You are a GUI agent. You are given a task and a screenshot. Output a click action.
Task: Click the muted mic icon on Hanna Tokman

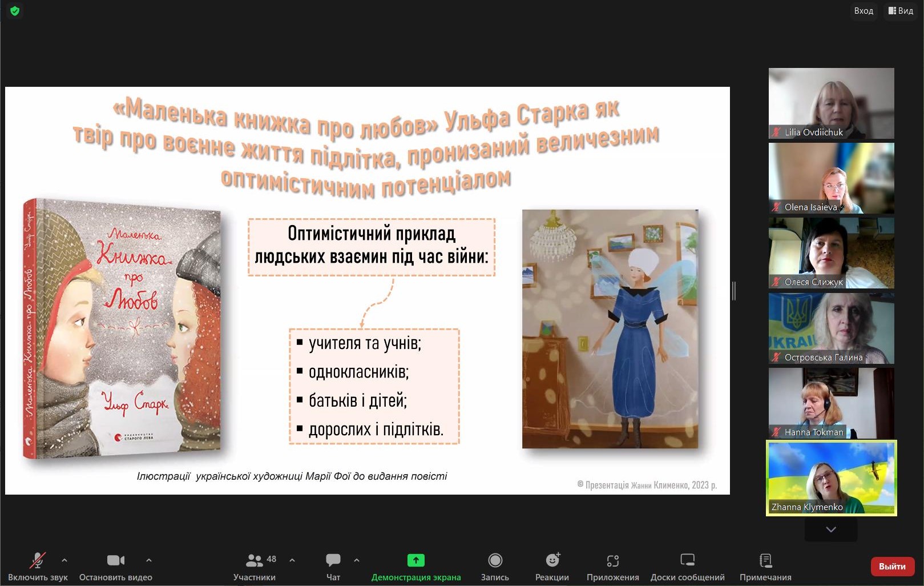point(776,432)
